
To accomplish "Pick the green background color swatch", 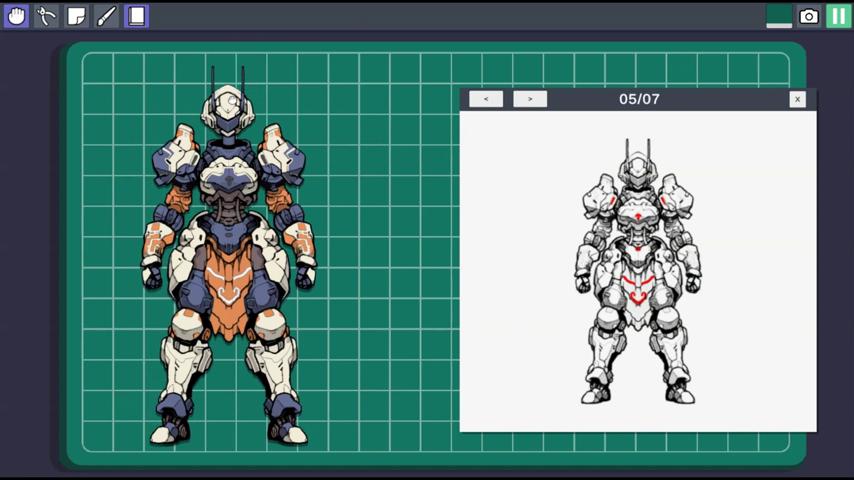I will [779, 16].
